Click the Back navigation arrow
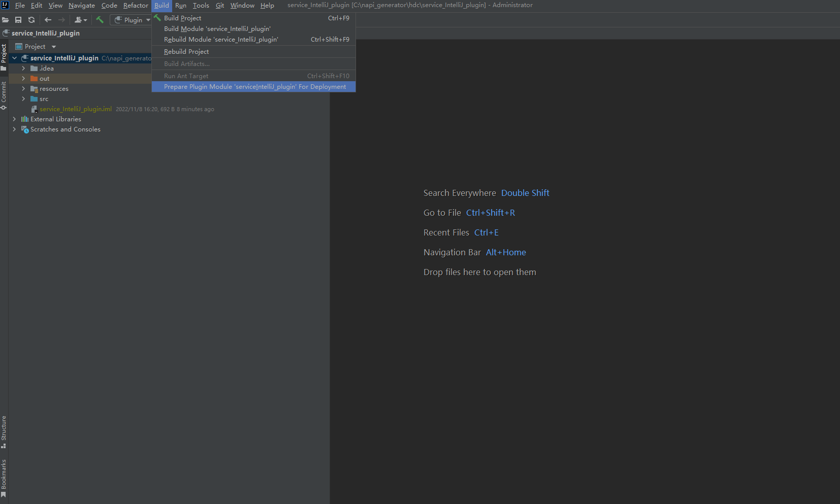Image resolution: width=840 pixels, height=504 pixels. coord(48,20)
